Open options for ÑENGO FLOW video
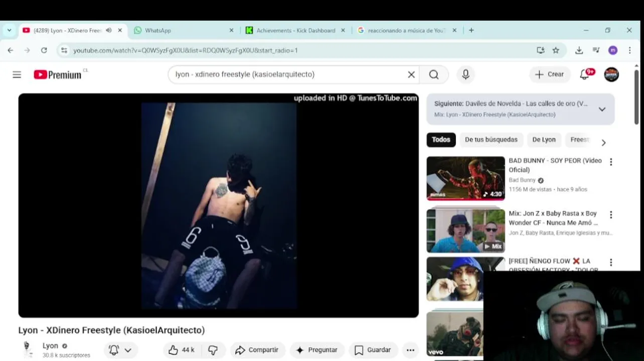Image resolution: width=644 pixels, height=361 pixels. pos(611,262)
